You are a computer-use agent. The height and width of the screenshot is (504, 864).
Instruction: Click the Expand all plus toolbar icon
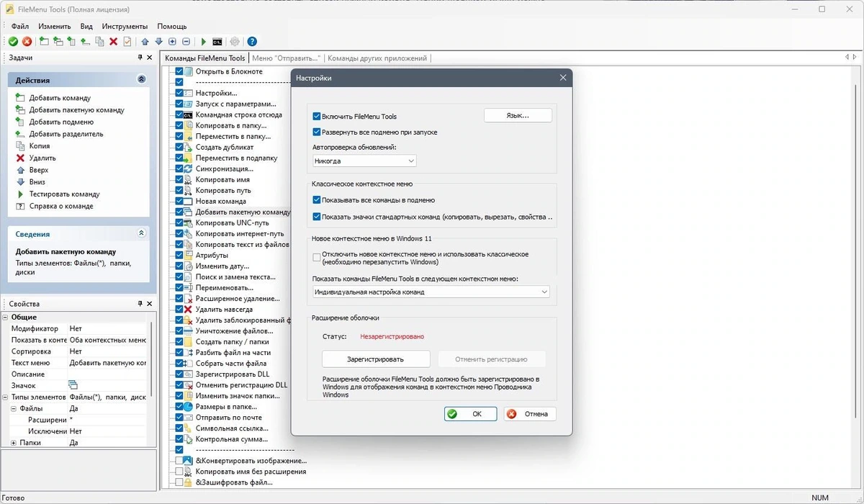[x=173, y=42]
